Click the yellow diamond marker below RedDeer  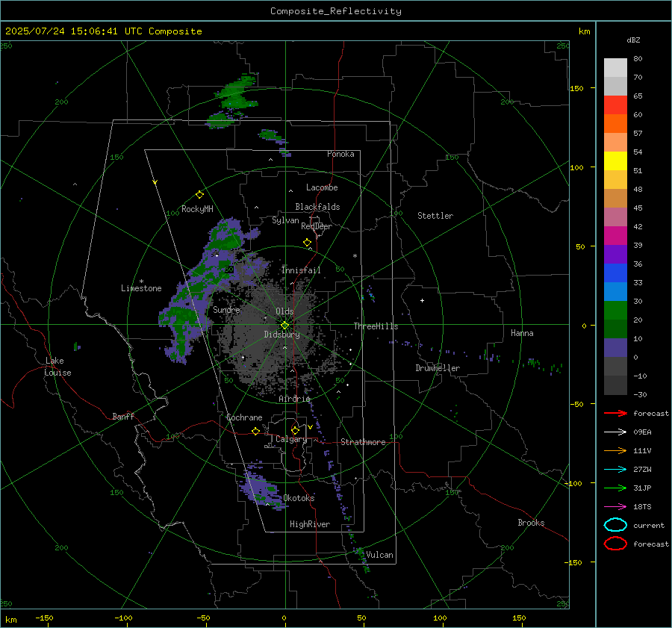tap(307, 243)
